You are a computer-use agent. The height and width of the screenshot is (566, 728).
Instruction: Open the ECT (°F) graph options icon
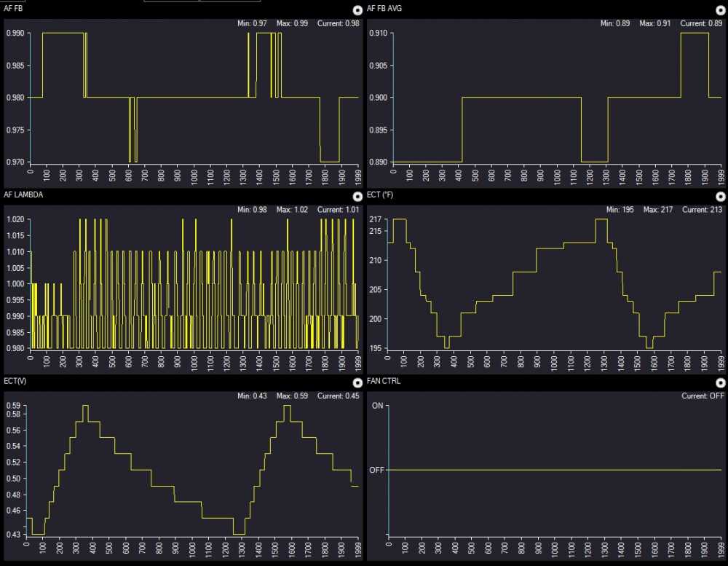721,197
